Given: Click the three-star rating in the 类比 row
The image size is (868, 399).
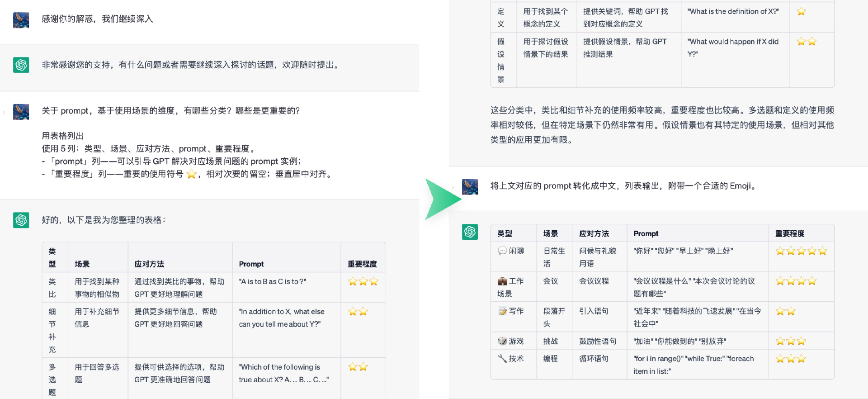Looking at the screenshot, I should pos(363,281).
